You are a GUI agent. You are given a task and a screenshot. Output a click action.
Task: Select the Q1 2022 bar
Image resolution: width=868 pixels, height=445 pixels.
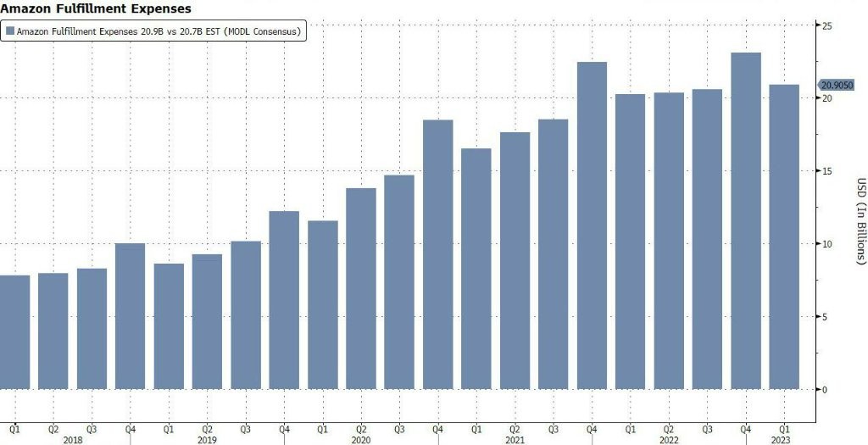630,242
